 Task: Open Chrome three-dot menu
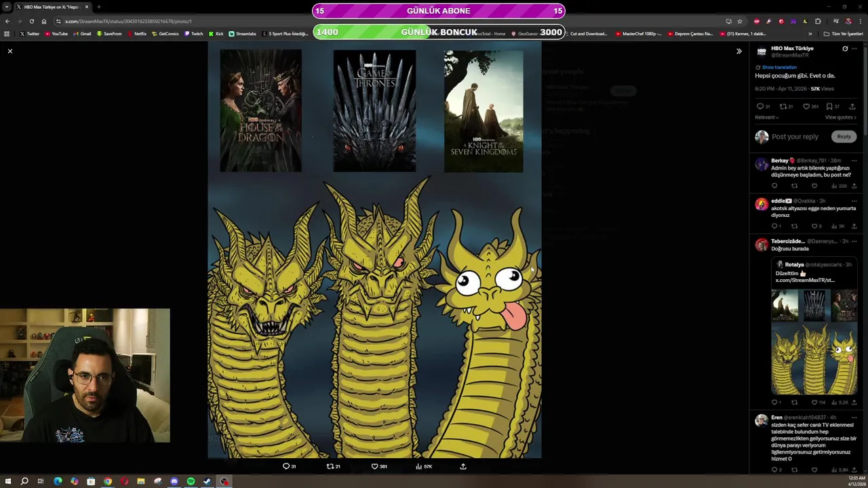860,21
